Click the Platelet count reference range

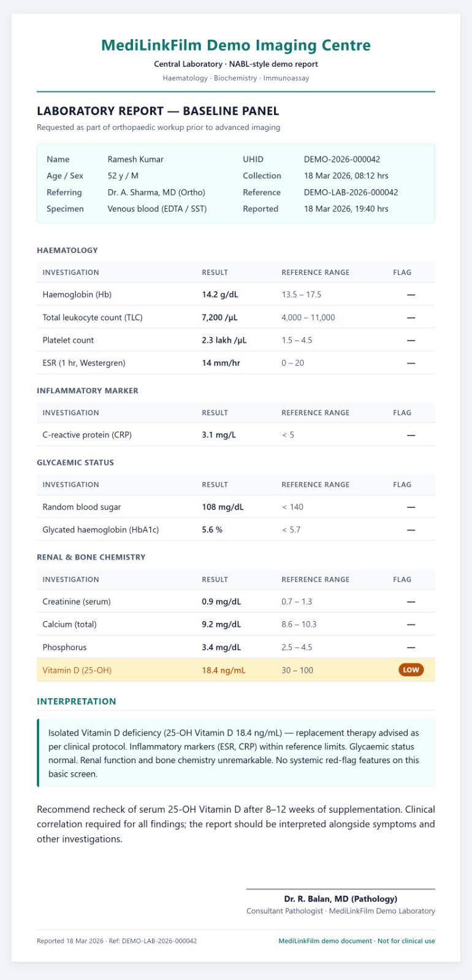tap(297, 340)
